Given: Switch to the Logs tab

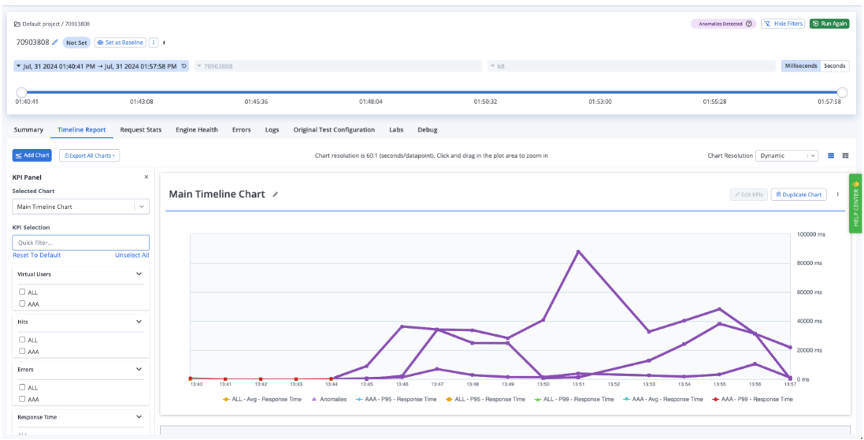Looking at the screenshot, I should (272, 130).
